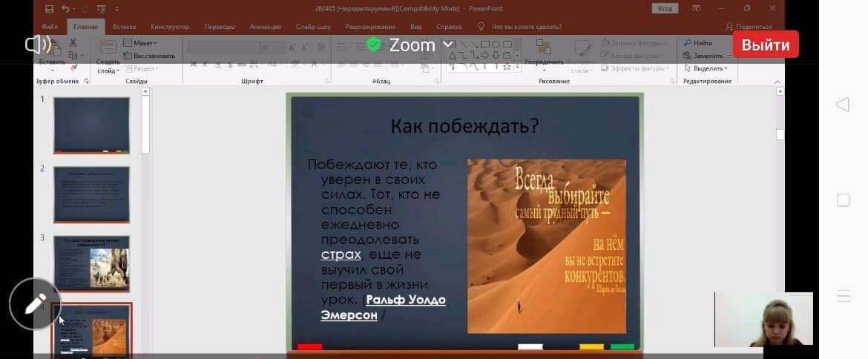Viewport: 868px width, 359px height.
Task: Click the Undo arrow icon
Action: tap(65, 9)
